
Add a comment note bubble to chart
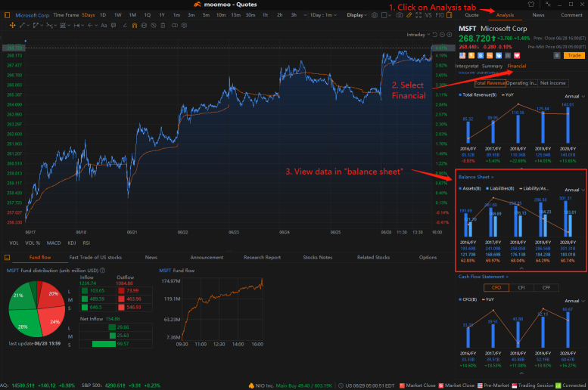coord(114,26)
